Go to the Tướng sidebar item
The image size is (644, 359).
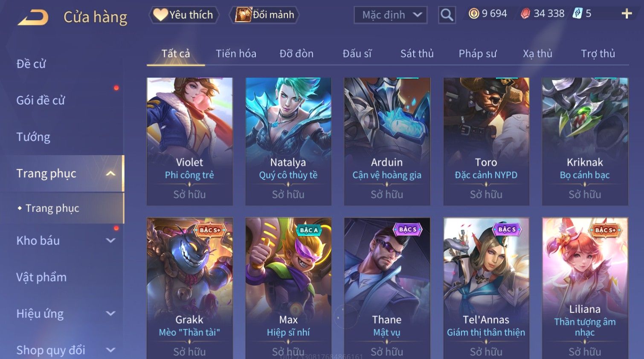(x=33, y=137)
